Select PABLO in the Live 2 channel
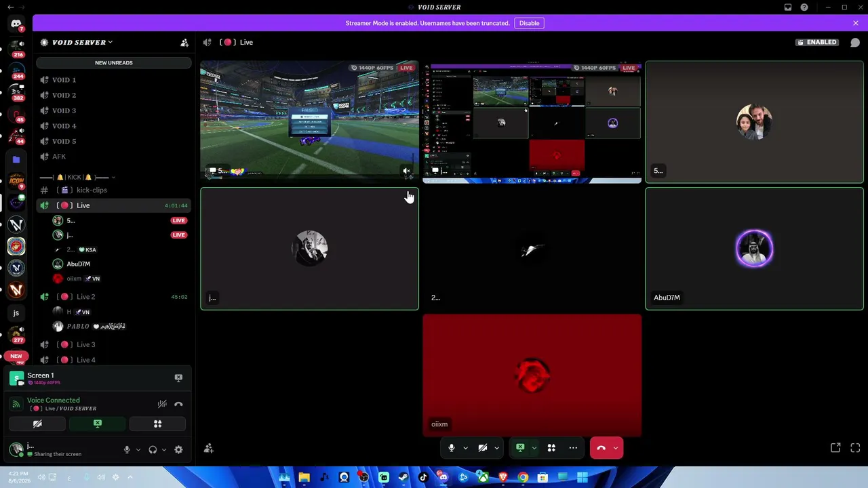The image size is (868, 488). pos(114,326)
